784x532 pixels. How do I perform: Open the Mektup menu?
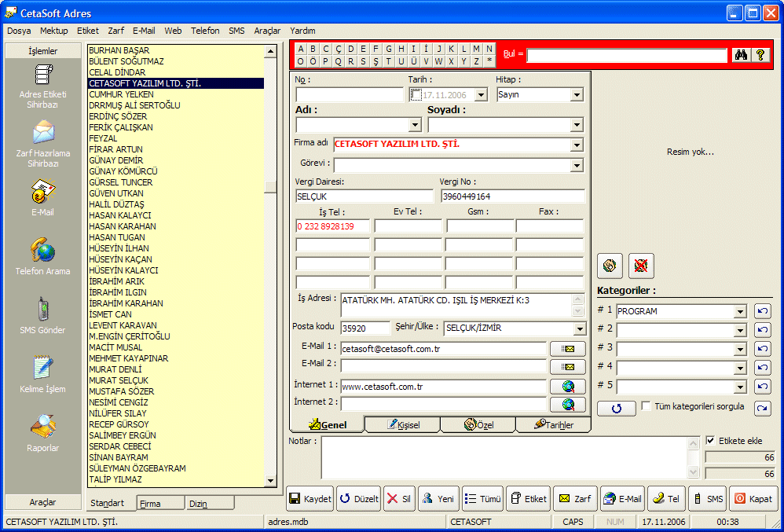(x=54, y=31)
